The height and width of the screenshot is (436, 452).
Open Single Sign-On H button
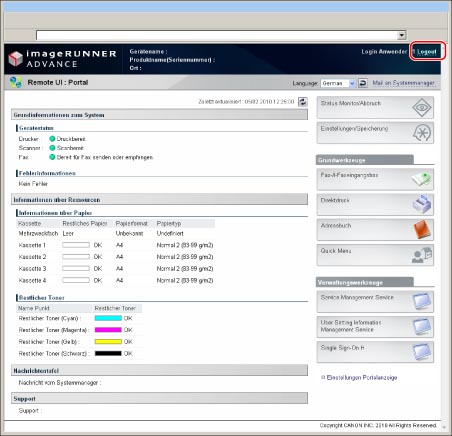tap(375, 352)
